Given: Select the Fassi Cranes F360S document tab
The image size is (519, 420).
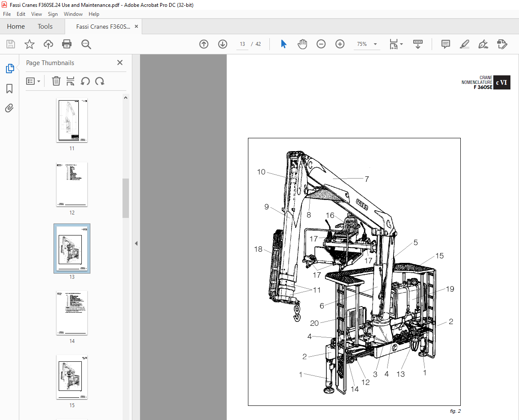Looking at the screenshot, I should 103,27.
